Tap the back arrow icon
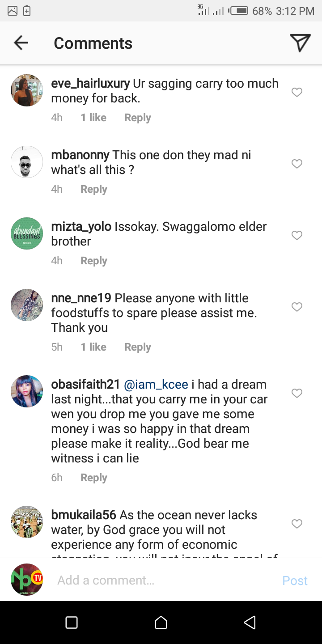 pyautogui.click(x=21, y=43)
